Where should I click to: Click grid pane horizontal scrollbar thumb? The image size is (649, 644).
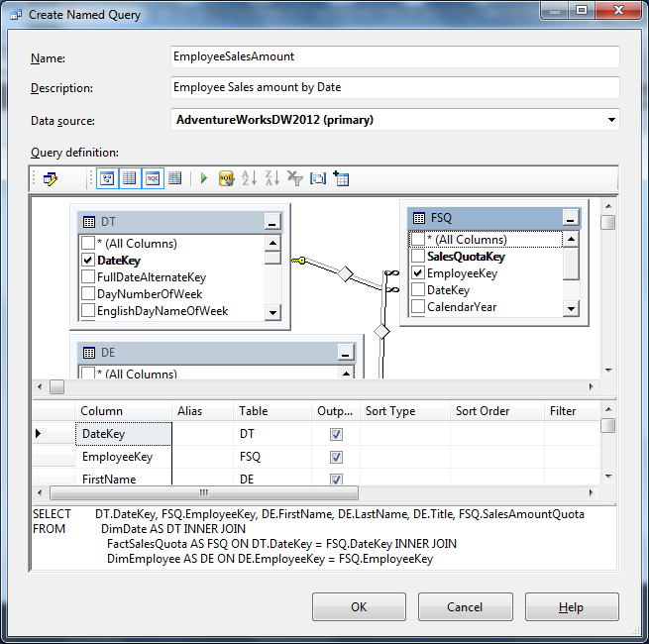point(204,492)
